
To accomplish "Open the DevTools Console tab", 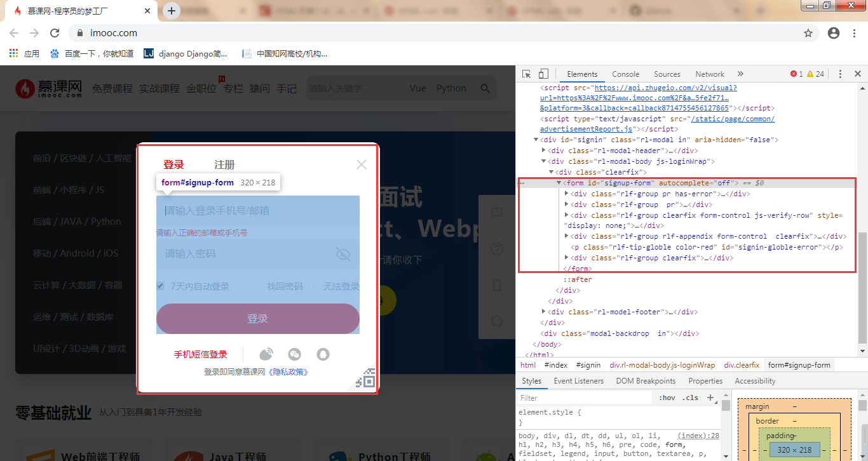I will tap(626, 74).
